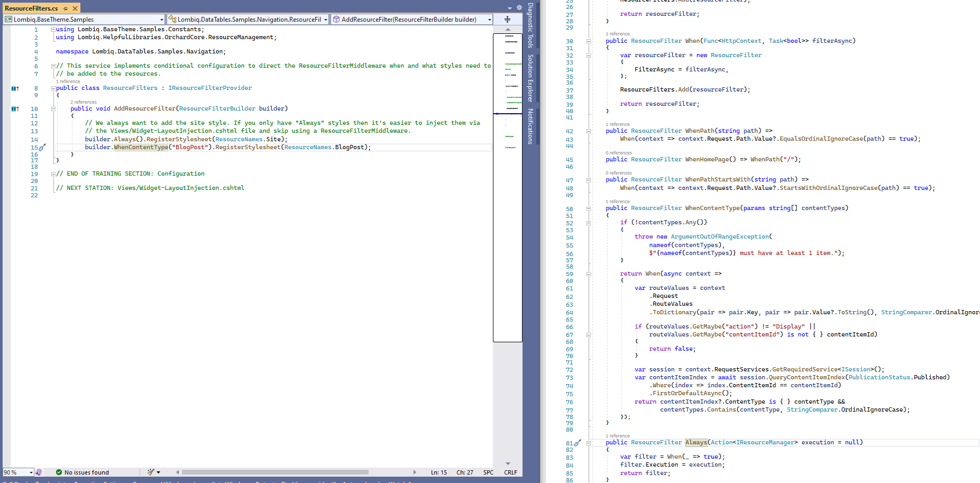
Task: Collapse WhenPath method on line 42
Action: click(588, 131)
